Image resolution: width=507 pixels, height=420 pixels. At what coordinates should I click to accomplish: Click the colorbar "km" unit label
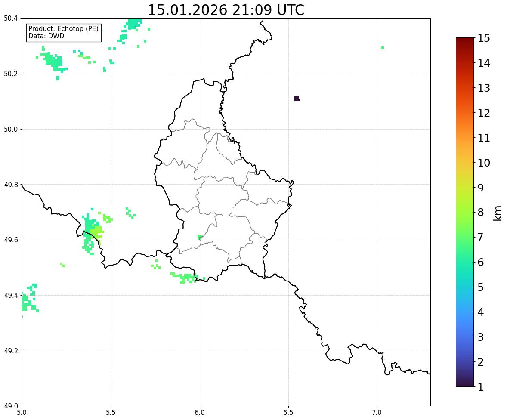[x=498, y=213]
